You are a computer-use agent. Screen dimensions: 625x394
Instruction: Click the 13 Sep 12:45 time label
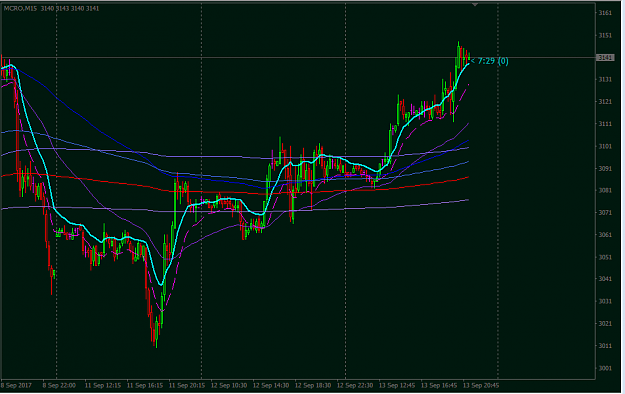coord(397,386)
